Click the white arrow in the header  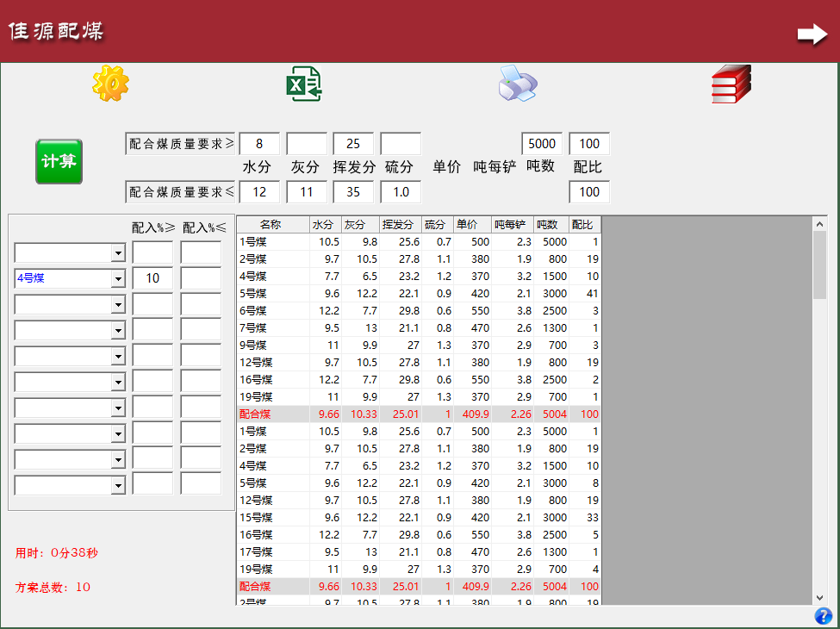[812, 34]
